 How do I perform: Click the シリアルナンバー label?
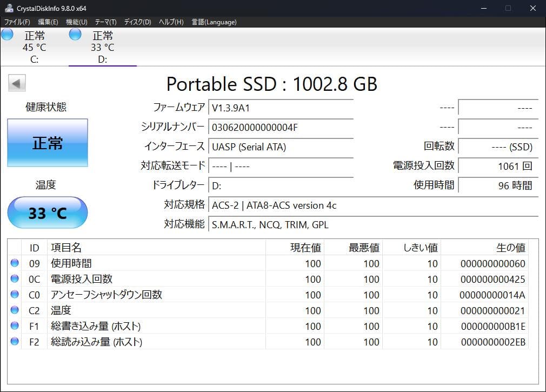pyautogui.click(x=172, y=127)
